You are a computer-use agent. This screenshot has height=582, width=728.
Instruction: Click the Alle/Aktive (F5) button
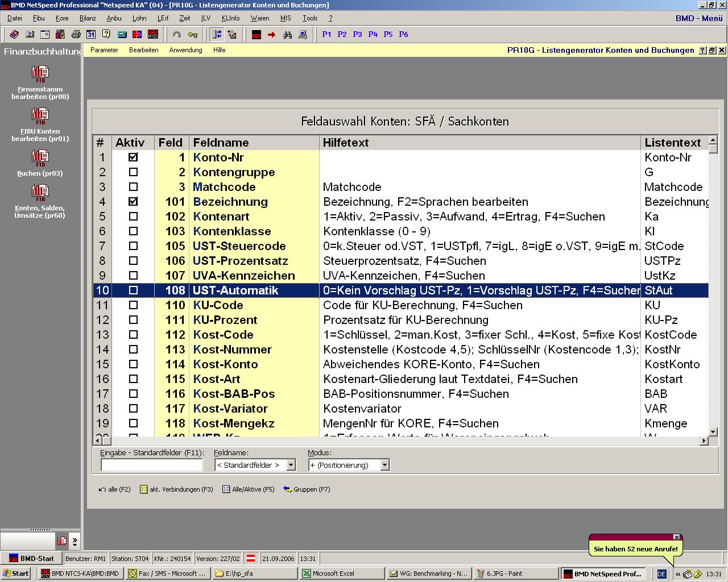[248, 489]
